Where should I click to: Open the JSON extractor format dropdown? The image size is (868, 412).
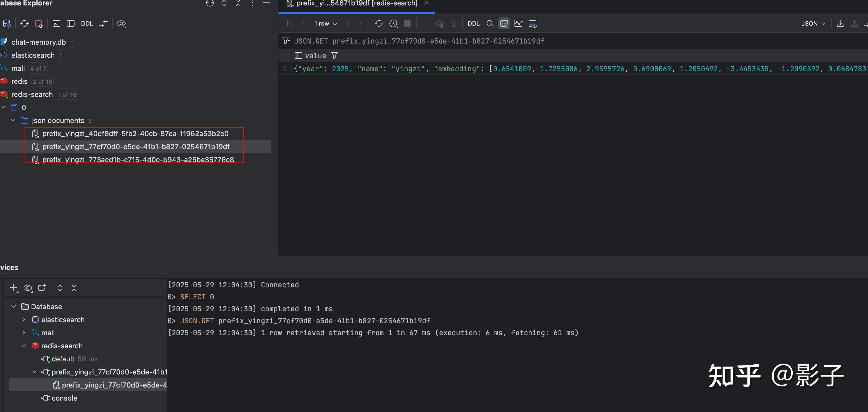(x=813, y=24)
